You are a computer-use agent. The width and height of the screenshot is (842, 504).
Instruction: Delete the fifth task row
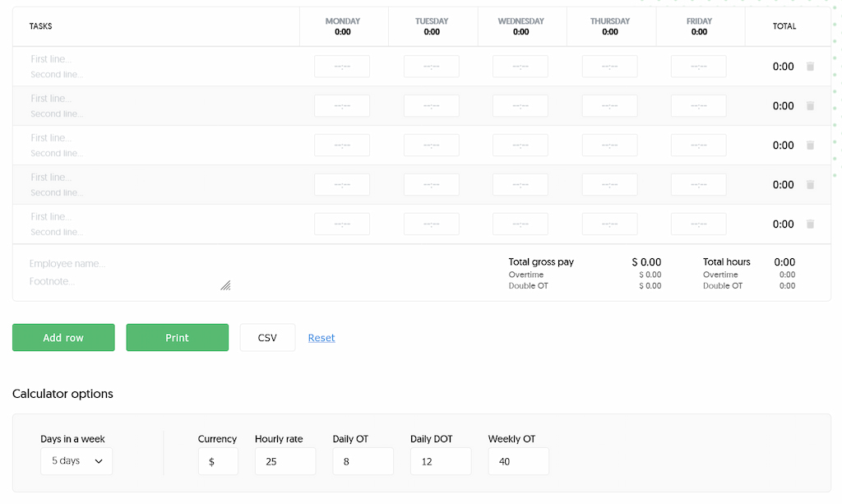pyautogui.click(x=810, y=224)
